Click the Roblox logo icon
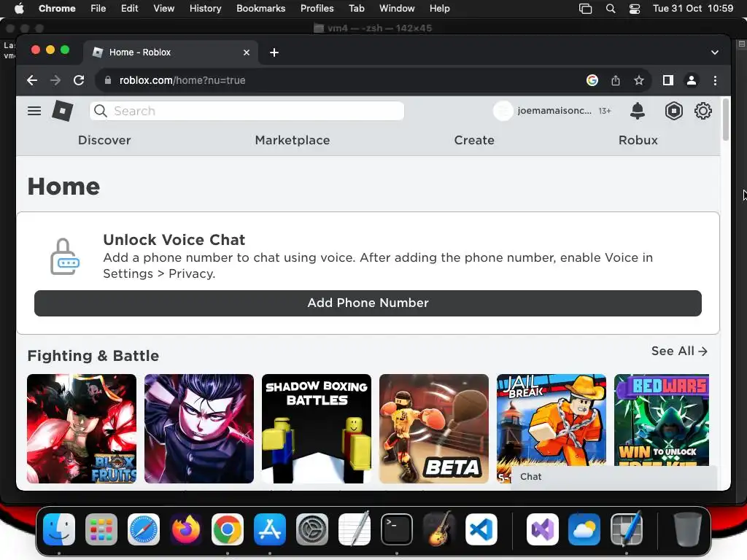 [63, 111]
